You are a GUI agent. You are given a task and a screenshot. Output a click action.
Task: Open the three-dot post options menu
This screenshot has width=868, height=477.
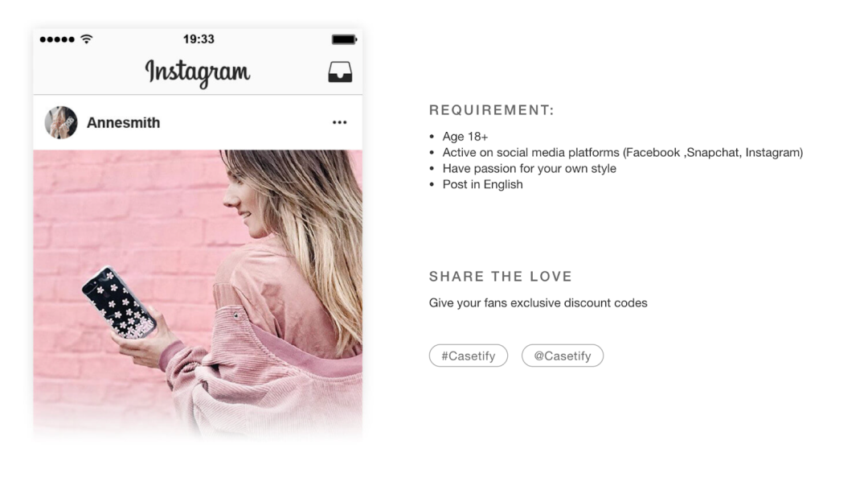click(339, 122)
